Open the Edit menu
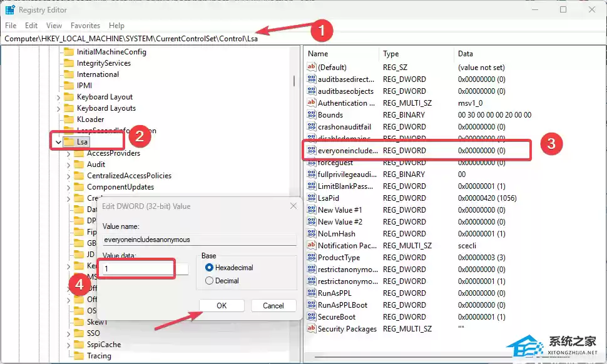This screenshot has height=364, width=607. (31, 26)
